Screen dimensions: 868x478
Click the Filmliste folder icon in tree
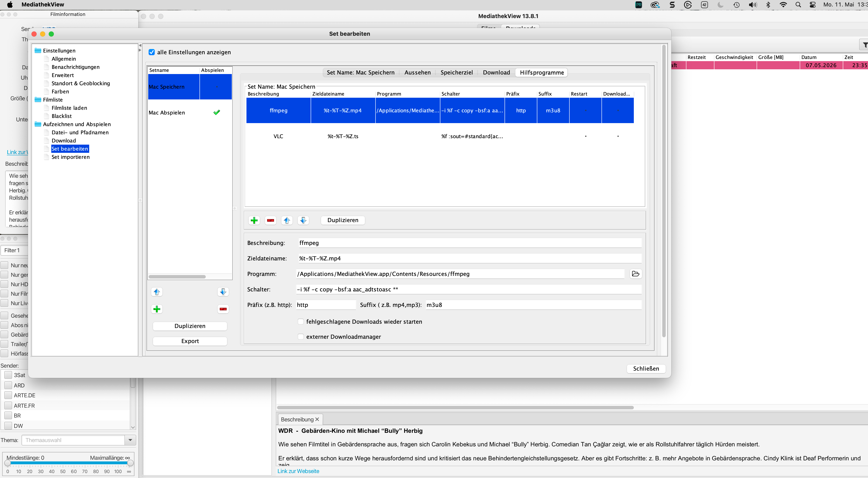tap(38, 100)
